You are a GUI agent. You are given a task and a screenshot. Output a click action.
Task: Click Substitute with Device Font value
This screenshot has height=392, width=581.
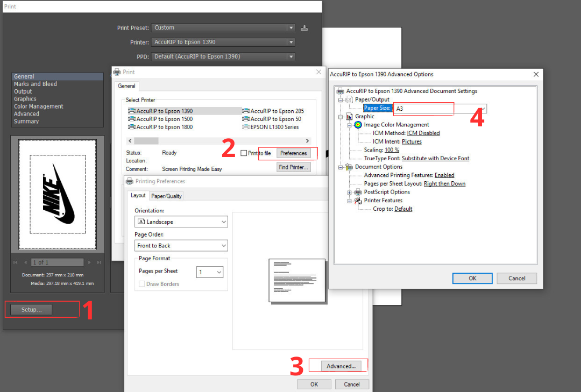tap(435, 159)
